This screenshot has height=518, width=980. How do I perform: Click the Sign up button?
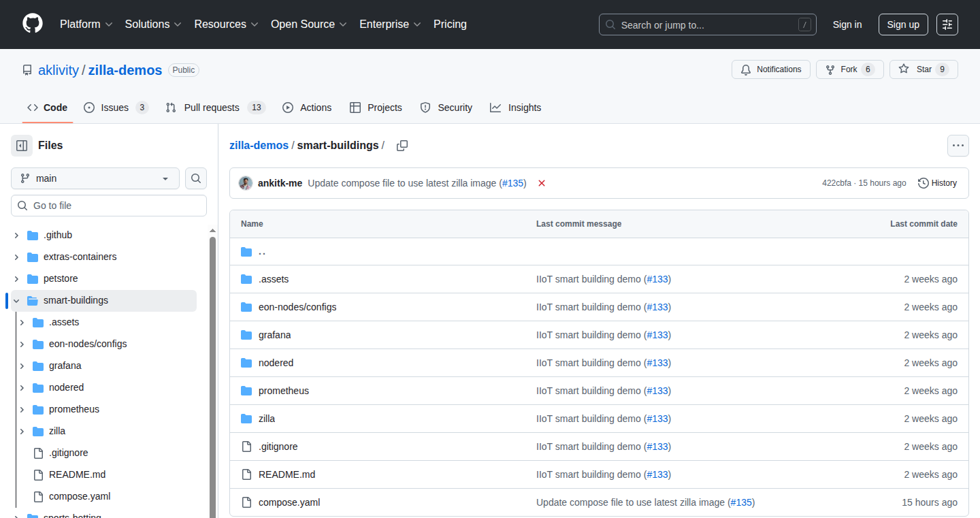[x=903, y=25]
